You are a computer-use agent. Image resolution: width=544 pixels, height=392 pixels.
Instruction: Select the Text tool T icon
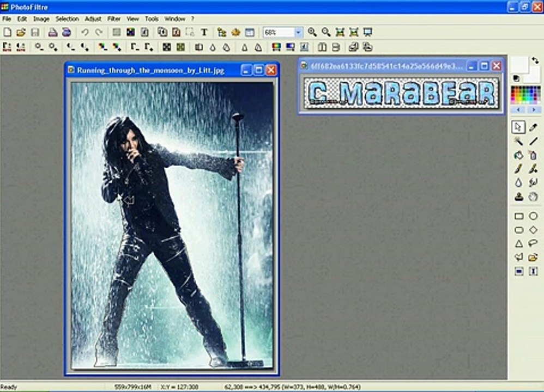coord(204,32)
